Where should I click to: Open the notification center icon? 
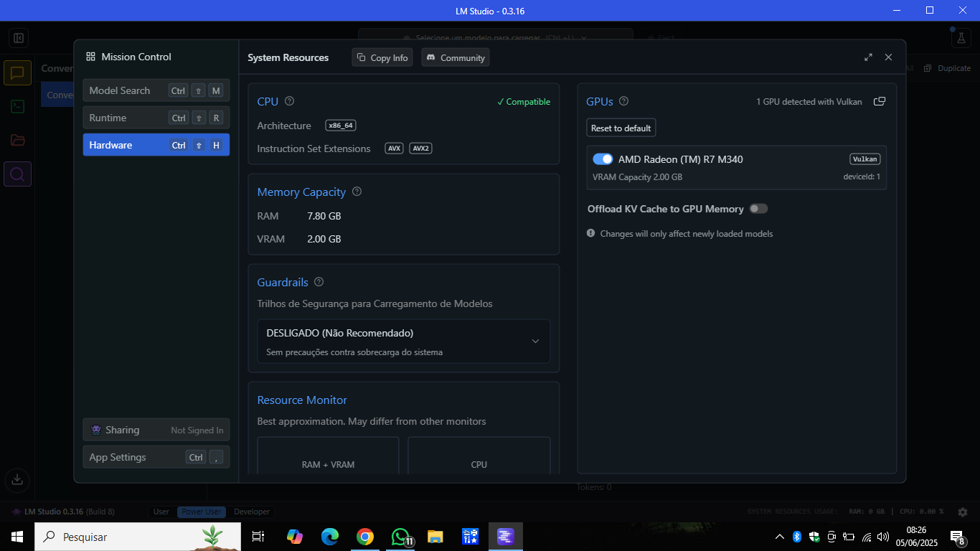coord(956,537)
